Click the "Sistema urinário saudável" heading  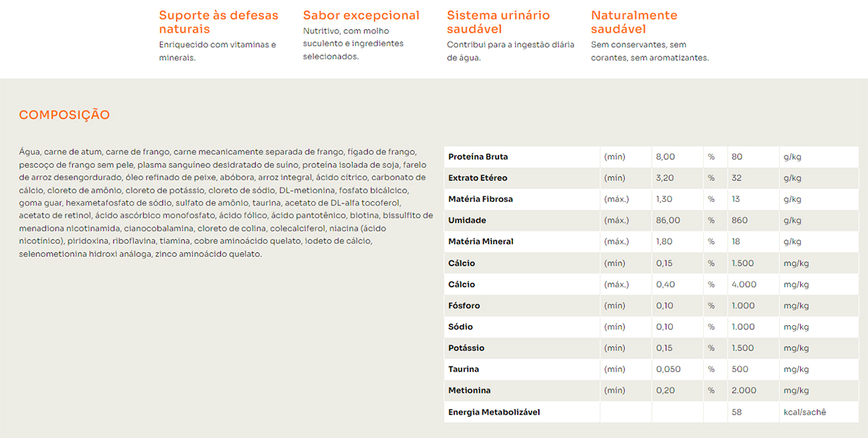click(x=498, y=22)
